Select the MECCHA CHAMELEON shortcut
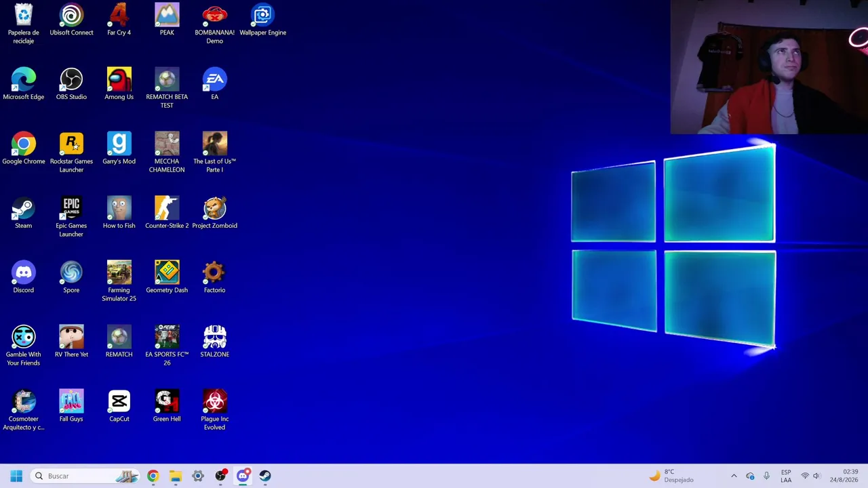868x488 pixels. pos(167,152)
